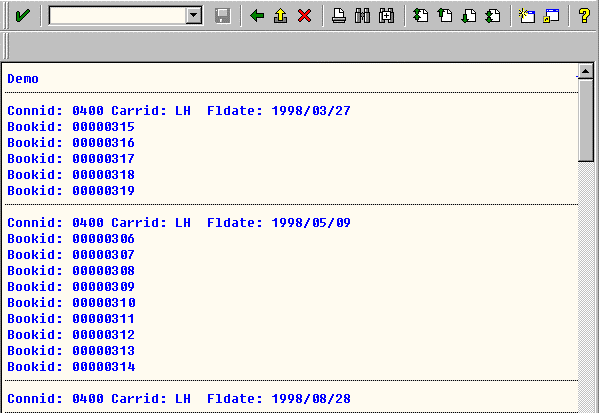Click the Find Next binoculars plus icon

pyautogui.click(x=386, y=16)
